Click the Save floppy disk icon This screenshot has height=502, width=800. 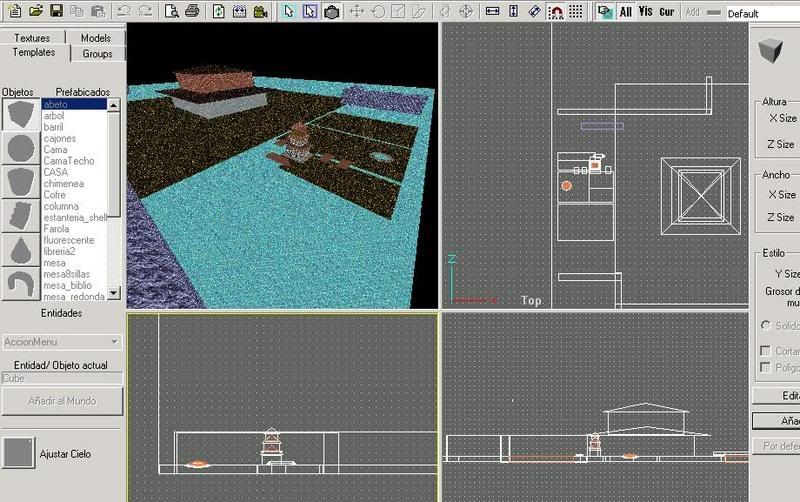[x=56, y=12]
